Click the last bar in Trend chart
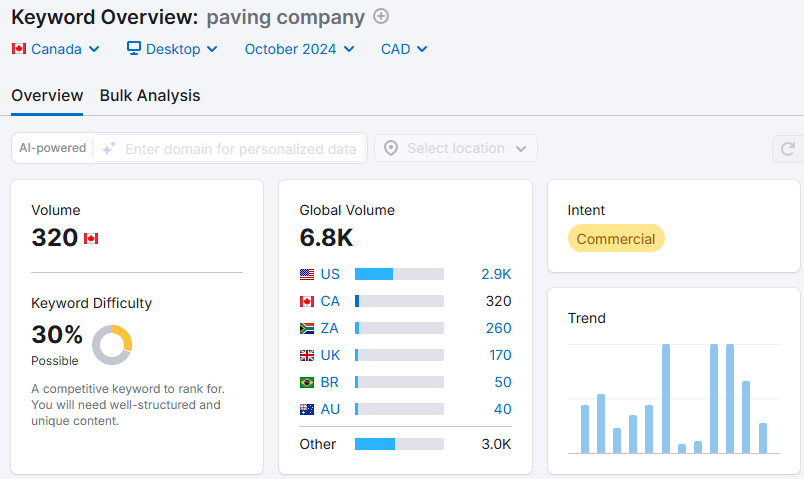The width and height of the screenshot is (804, 479). pyautogui.click(x=762, y=438)
